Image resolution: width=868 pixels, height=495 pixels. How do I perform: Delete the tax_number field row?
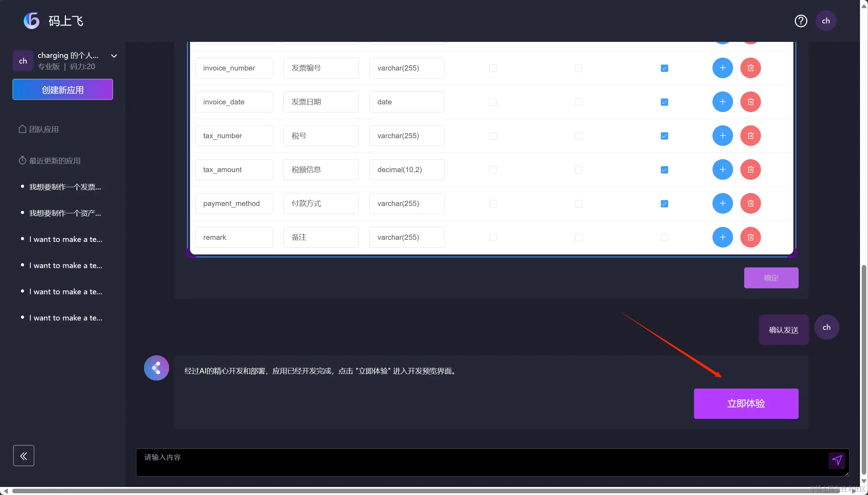pos(750,136)
